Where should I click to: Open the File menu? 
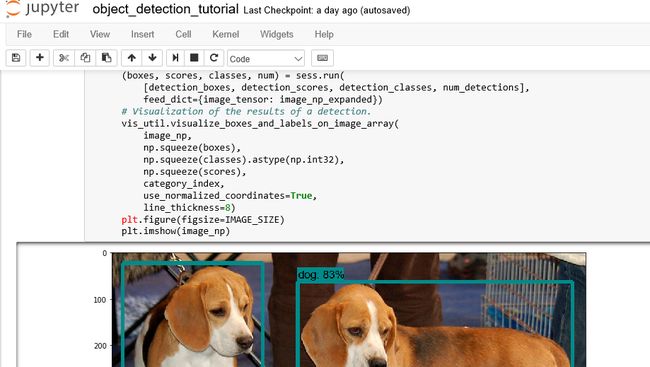pos(24,34)
